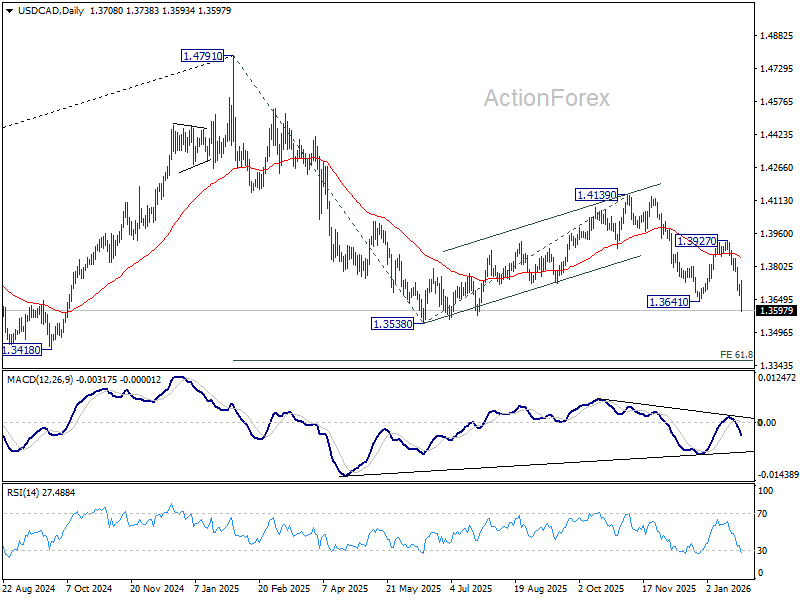Select the 1.35380 bottom price label
800x600 pixels.
click(x=392, y=324)
